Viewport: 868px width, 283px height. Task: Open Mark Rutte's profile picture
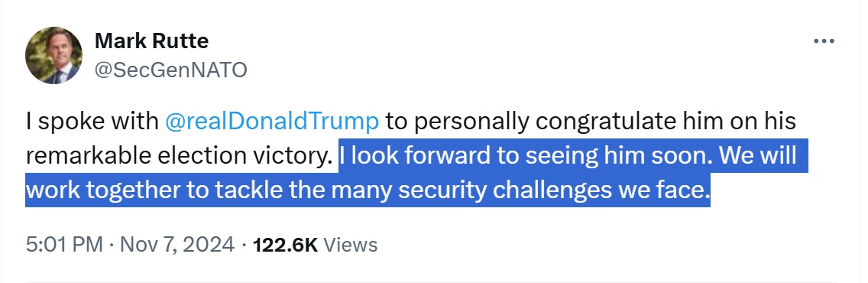click(53, 55)
